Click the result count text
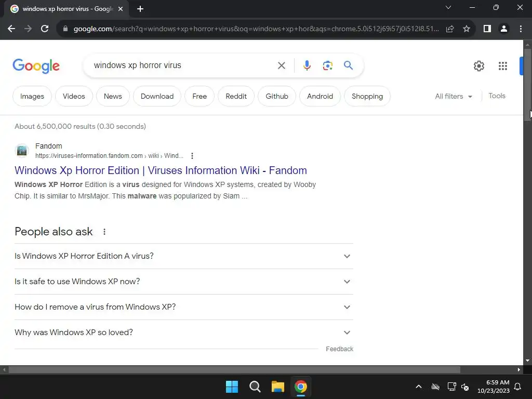 pyautogui.click(x=80, y=127)
